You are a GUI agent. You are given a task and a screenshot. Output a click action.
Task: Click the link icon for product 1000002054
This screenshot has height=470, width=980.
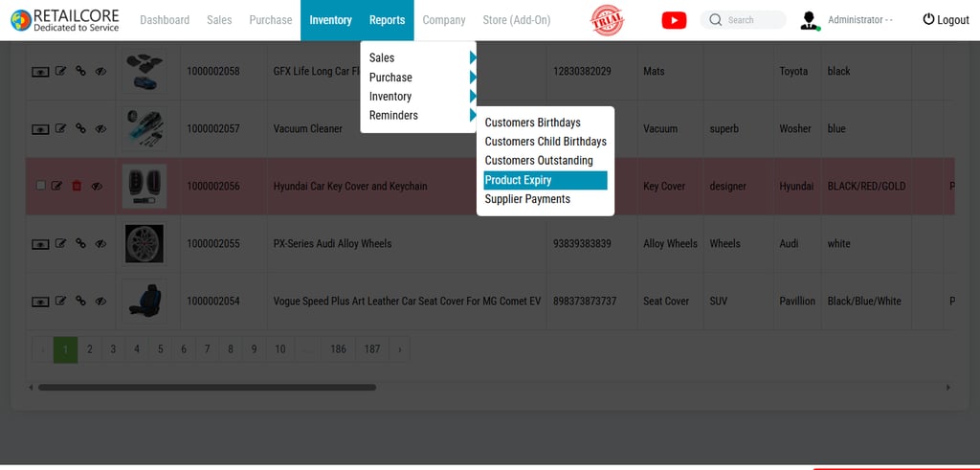pyautogui.click(x=80, y=301)
